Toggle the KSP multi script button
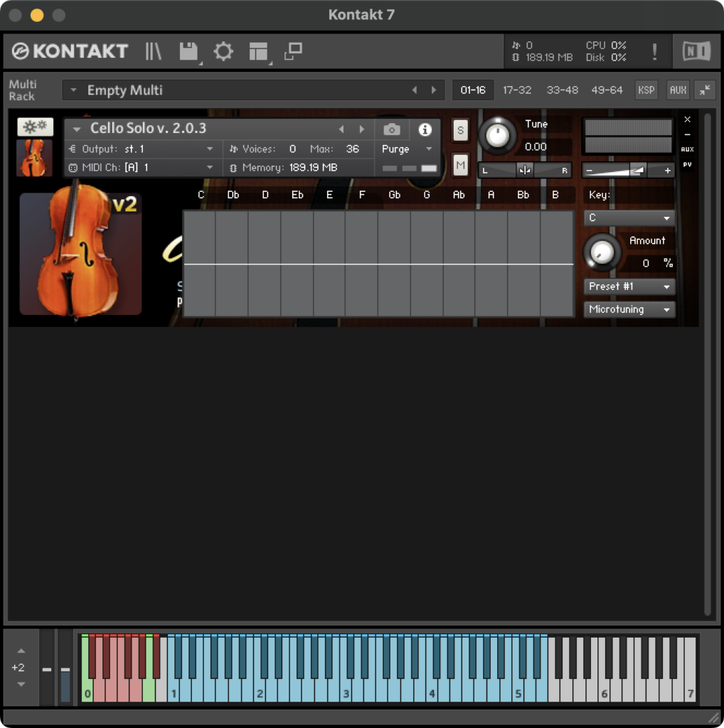724x728 pixels. [646, 90]
